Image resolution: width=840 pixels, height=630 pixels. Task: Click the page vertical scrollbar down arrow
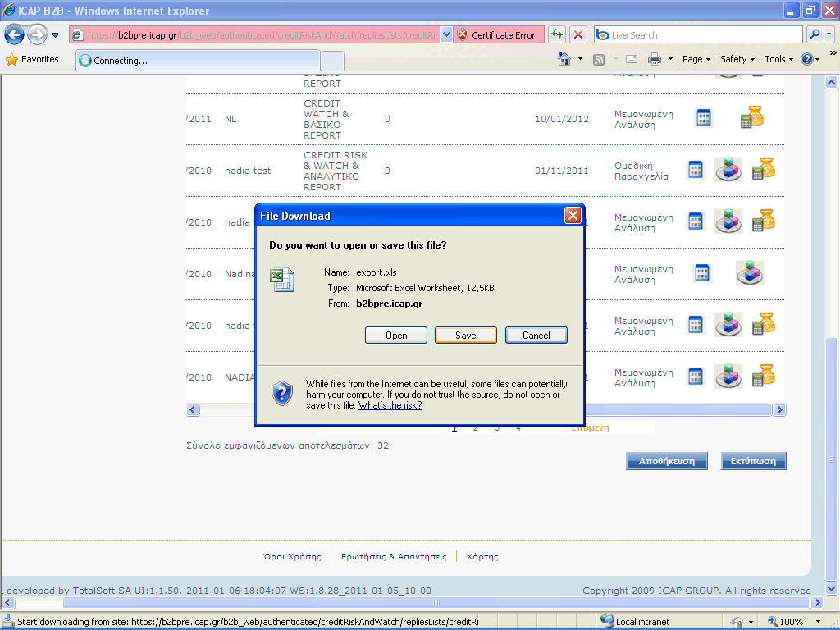(832, 589)
